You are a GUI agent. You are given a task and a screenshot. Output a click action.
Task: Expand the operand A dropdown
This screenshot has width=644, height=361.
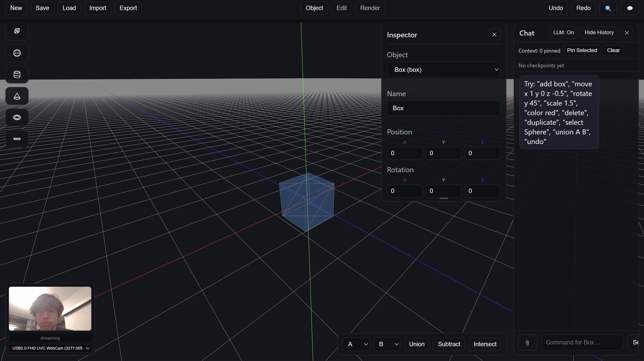356,344
